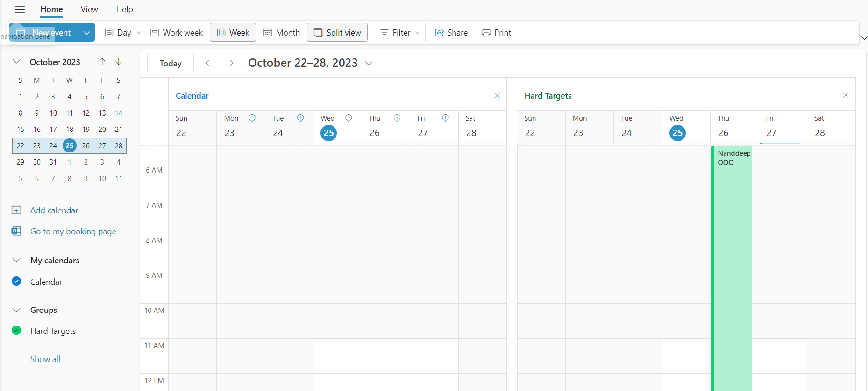This screenshot has width=868, height=391.
Task: Click plus icon on Mon 23
Action: point(252,118)
